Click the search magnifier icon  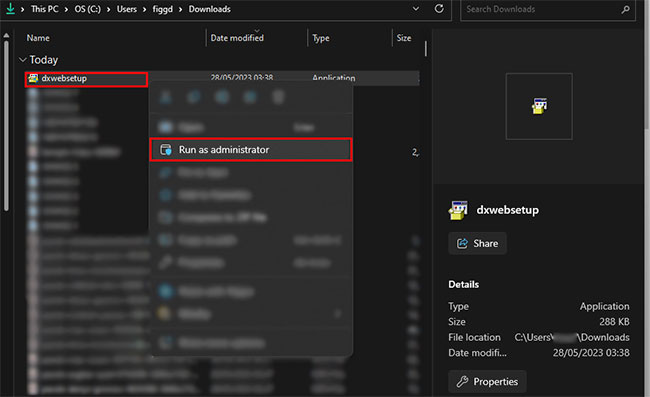tap(626, 9)
